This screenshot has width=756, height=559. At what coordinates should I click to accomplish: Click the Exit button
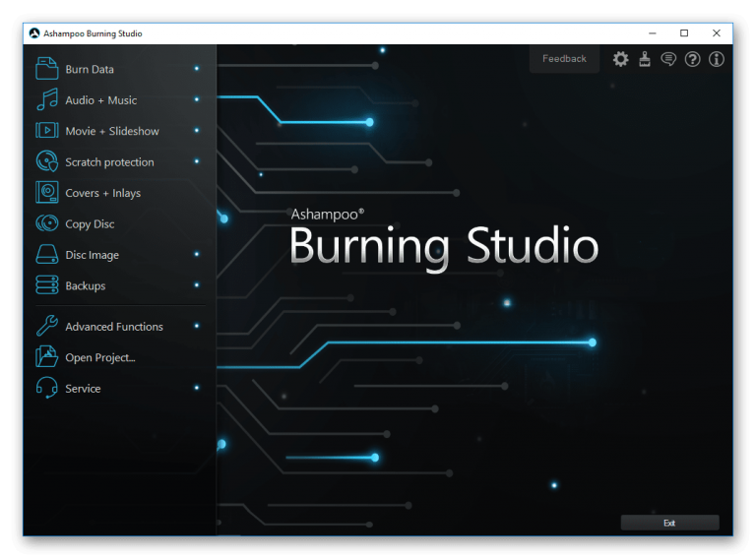(669, 523)
